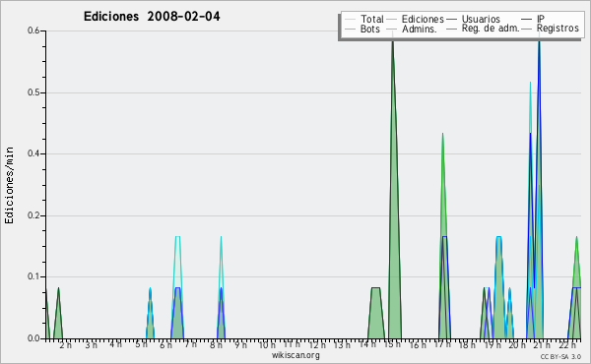Select the 18 h tick label
This screenshot has height=364, width=591.
467,344
